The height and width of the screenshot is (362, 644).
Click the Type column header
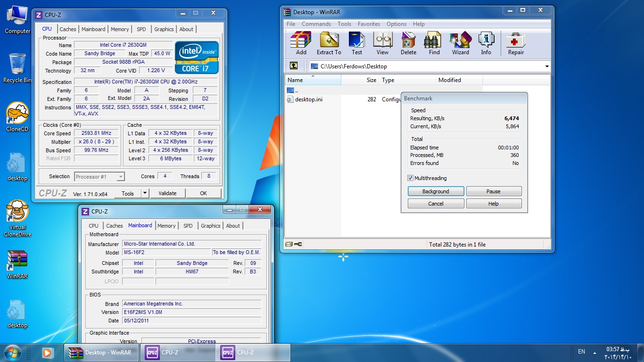(407, 80)
